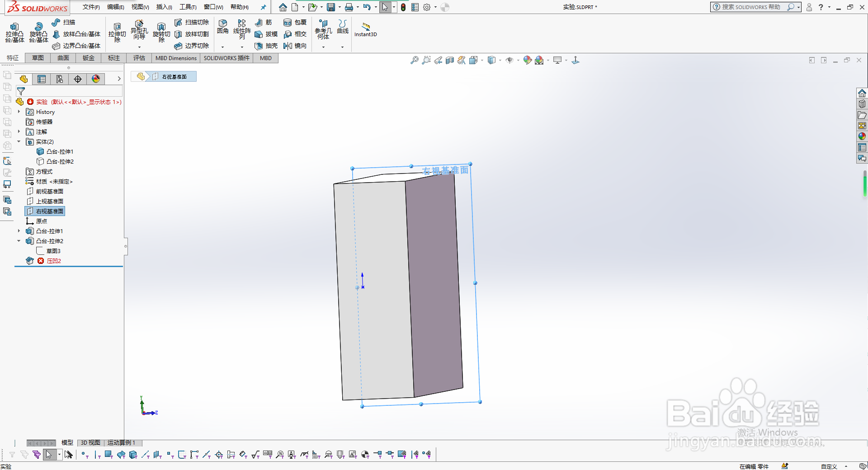Enable zoom to fit view

point(415,60)
